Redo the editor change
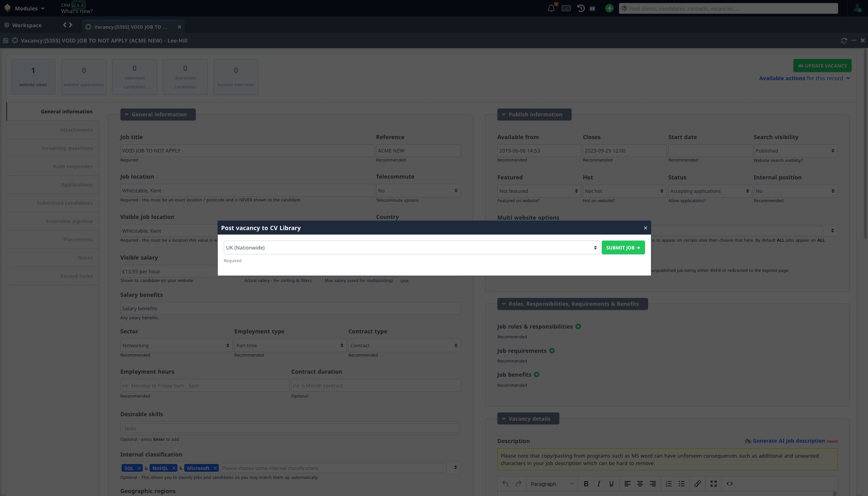The width and height of the screenshot is (868, 496). [518, 484]
